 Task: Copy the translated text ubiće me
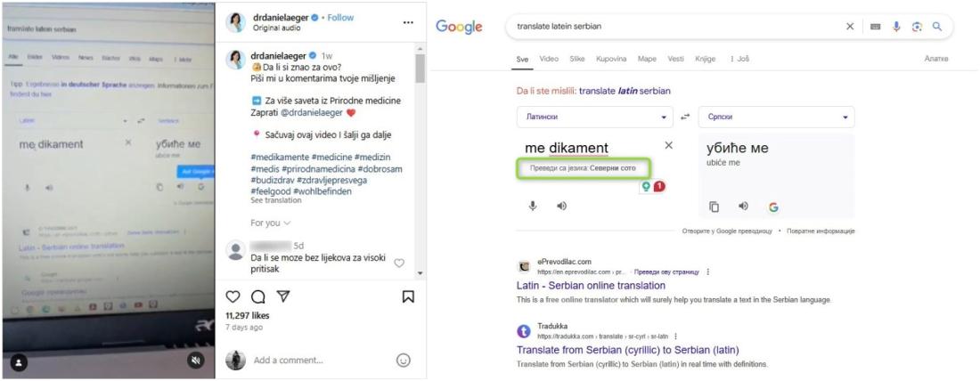[x=715, y=207]
